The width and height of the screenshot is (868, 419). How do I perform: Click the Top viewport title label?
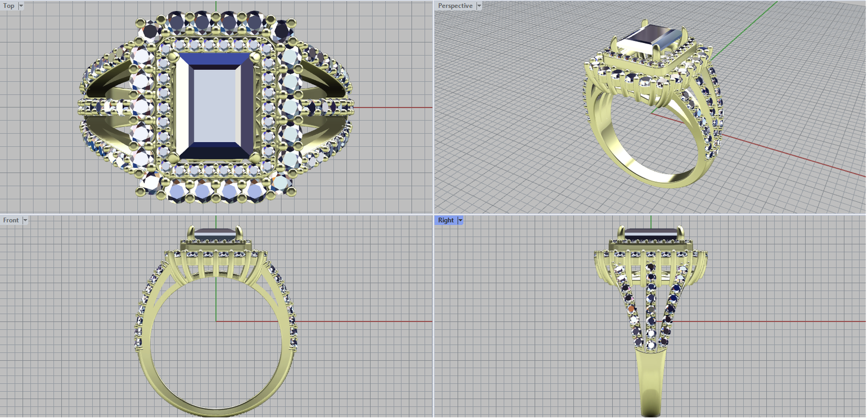pos(9,6)
